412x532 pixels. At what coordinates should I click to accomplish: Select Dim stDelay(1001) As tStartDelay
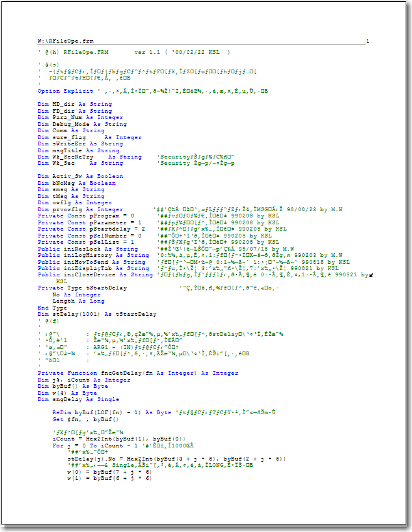[x=97, y=314]
